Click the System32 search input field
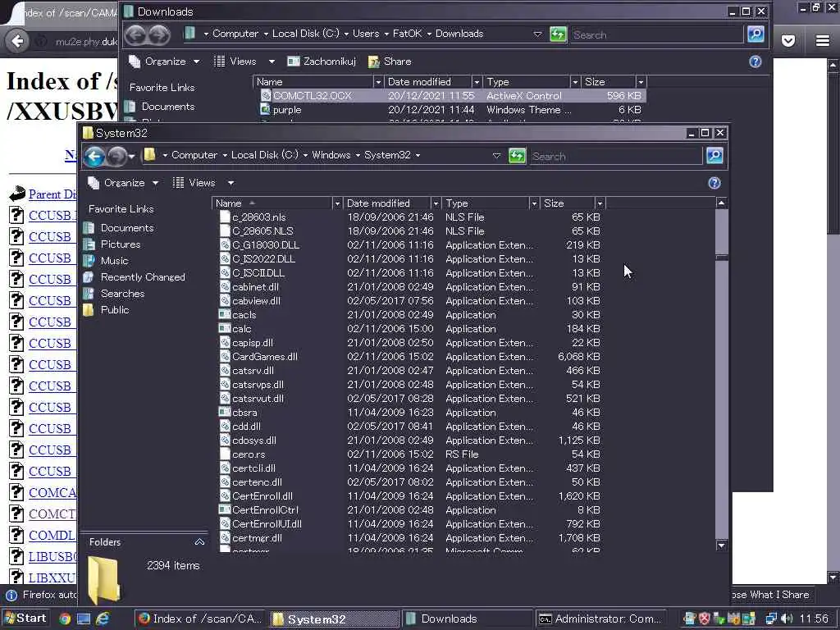Image resolution: width=840 pixels, height=630 pixels. [615, 157]
